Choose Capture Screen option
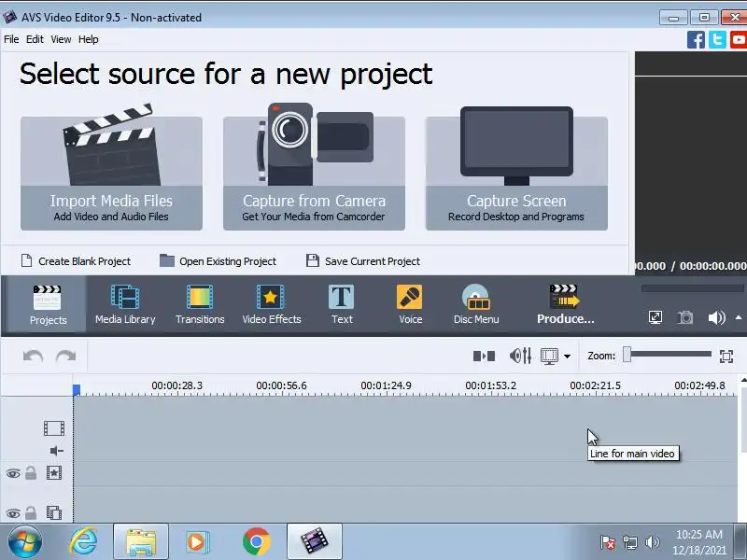Viewport: 747px width, 560px height. [516, 174]
